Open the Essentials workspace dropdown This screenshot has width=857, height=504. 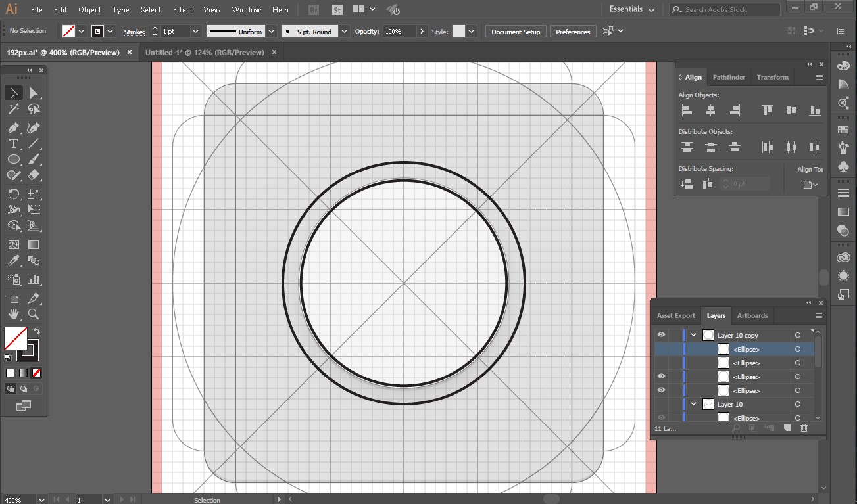coord(631,9)
